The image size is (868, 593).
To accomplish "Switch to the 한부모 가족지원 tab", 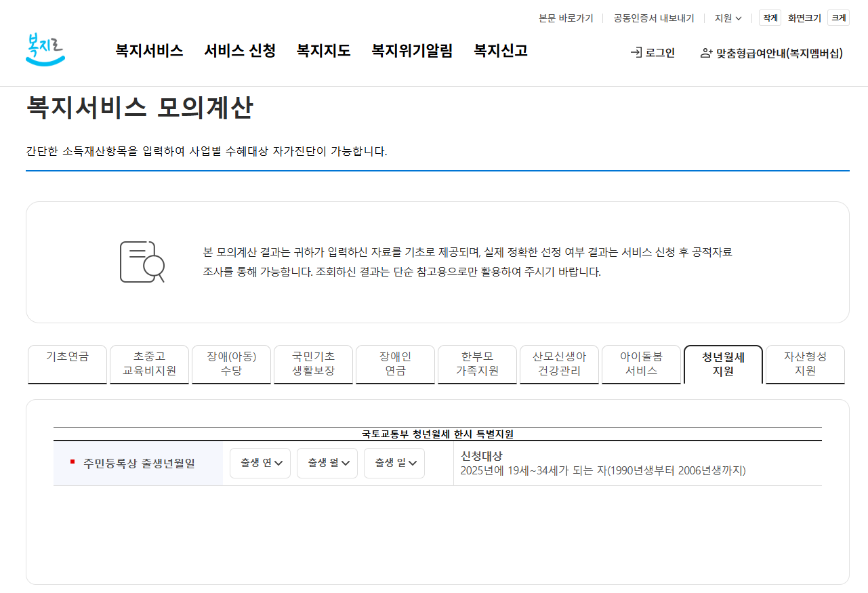I will [477, 364].
